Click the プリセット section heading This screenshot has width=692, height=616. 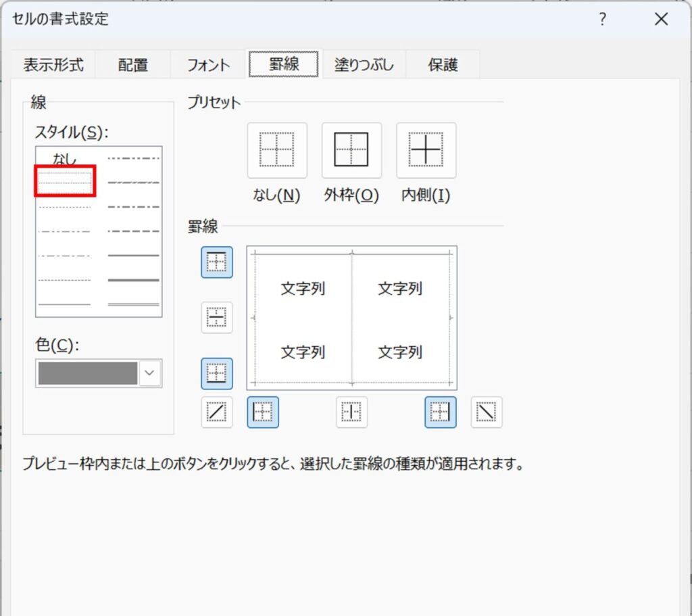point(214,103)
